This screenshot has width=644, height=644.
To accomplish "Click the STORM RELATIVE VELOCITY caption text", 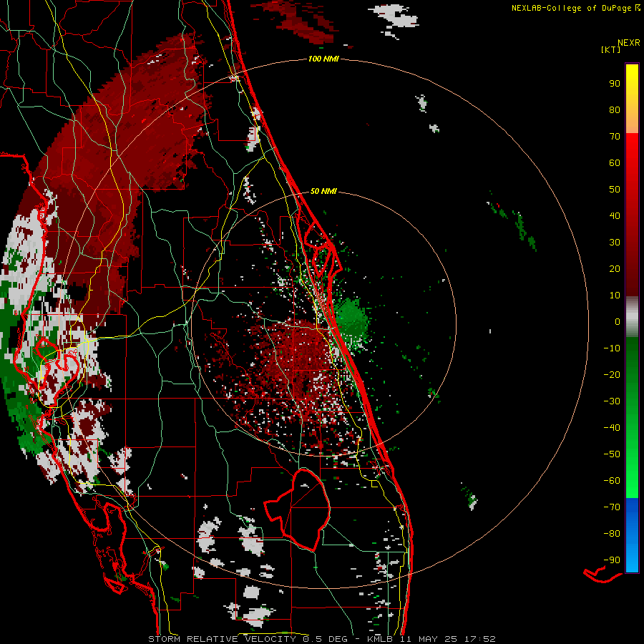I will (222, 639).
